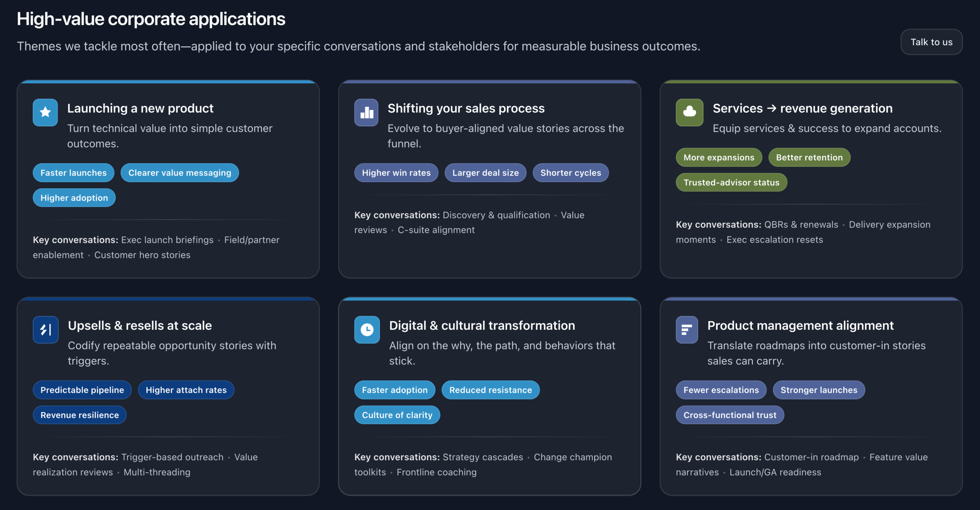Click the lightning bolt icon for Upsells & resells

[46, 329]
